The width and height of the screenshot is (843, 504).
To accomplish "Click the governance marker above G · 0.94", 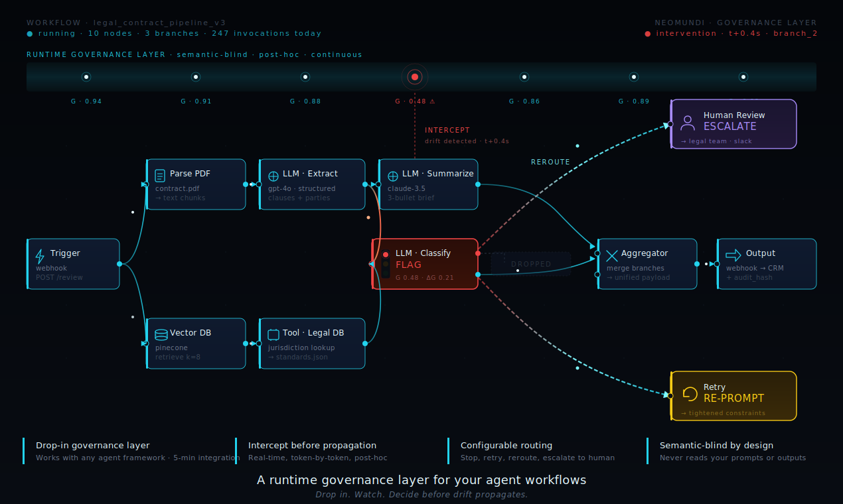I will coord(86,77).
